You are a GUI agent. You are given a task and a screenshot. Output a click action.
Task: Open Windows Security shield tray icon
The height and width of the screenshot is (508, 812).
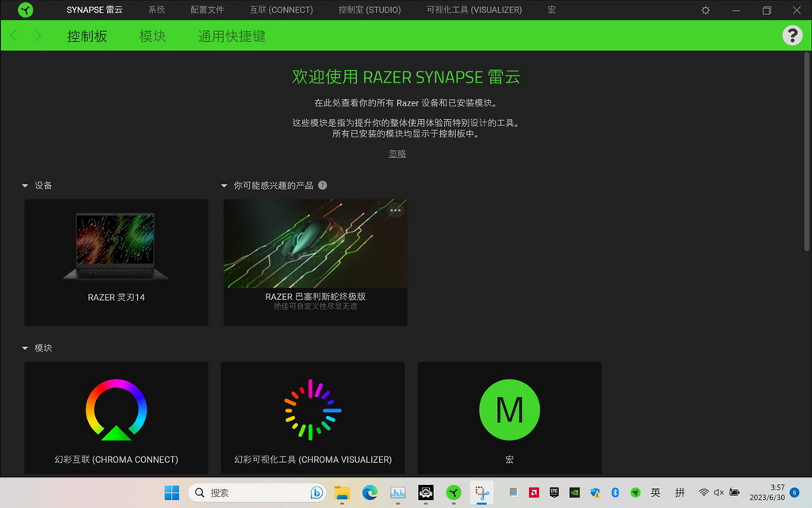[595, 492]
